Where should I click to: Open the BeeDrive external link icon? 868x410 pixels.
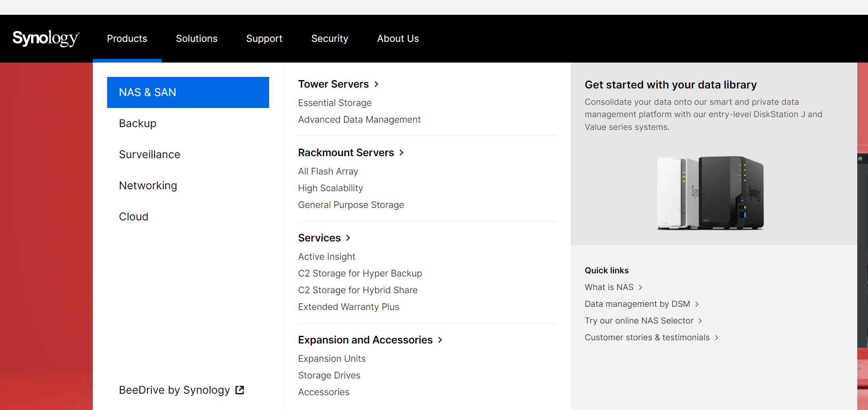click(240, 390)
